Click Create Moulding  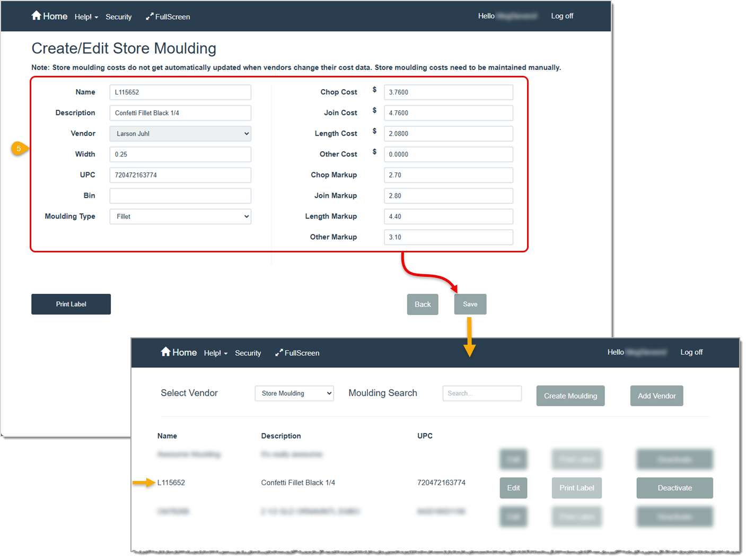point(571,396)
